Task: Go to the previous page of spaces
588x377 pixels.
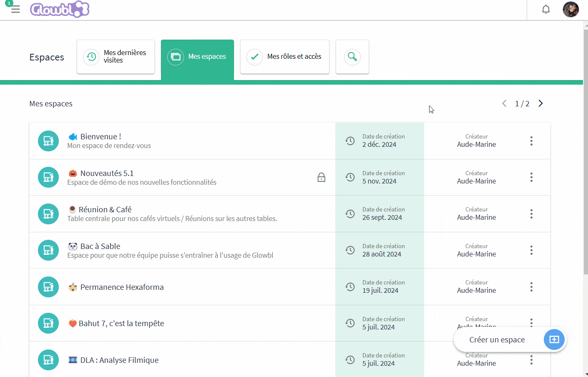Action: click(x=504, y=103)
